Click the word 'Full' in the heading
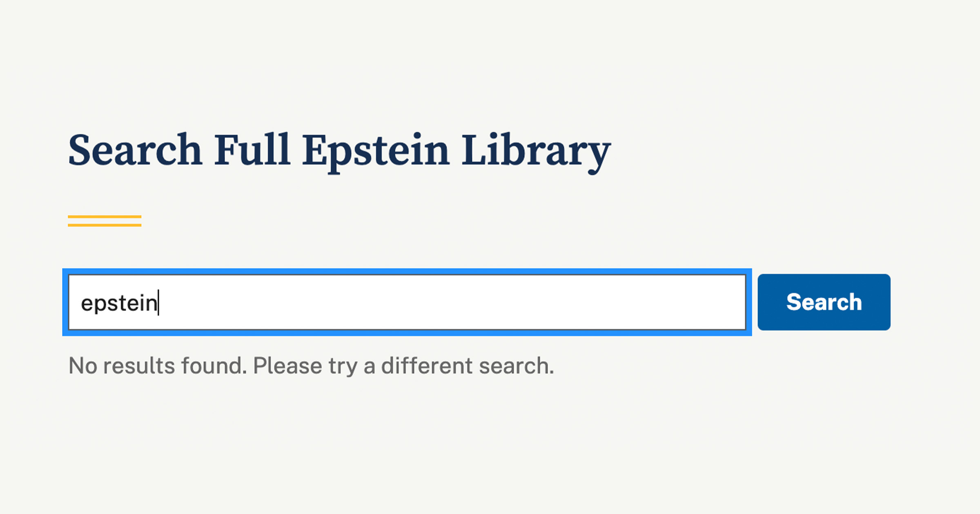This screenshot has width=980, height=514. click(252, 151)
